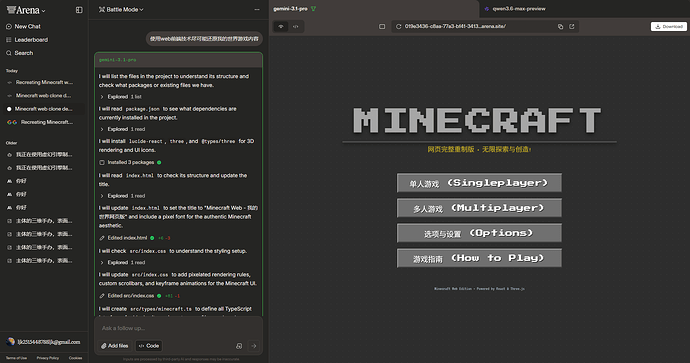Select the gemini-3.1-pro preview tab

tap(290, 9)
